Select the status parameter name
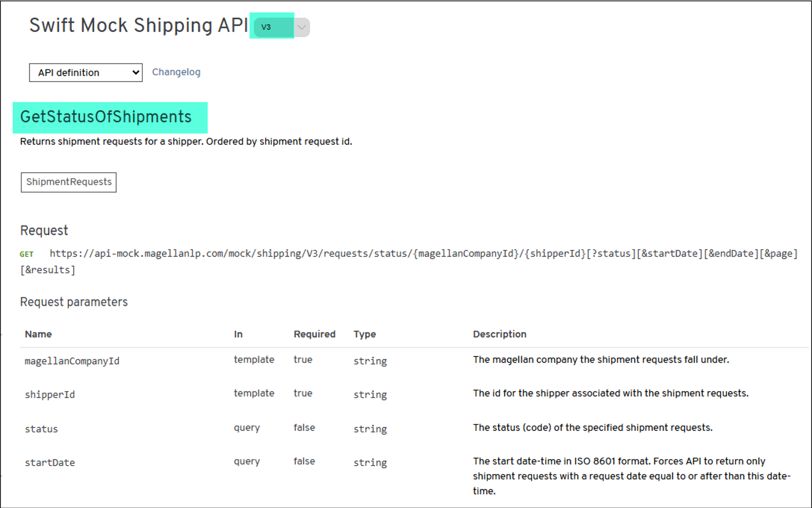This screenshot has height=508, width=812. (x=41, y=429)
